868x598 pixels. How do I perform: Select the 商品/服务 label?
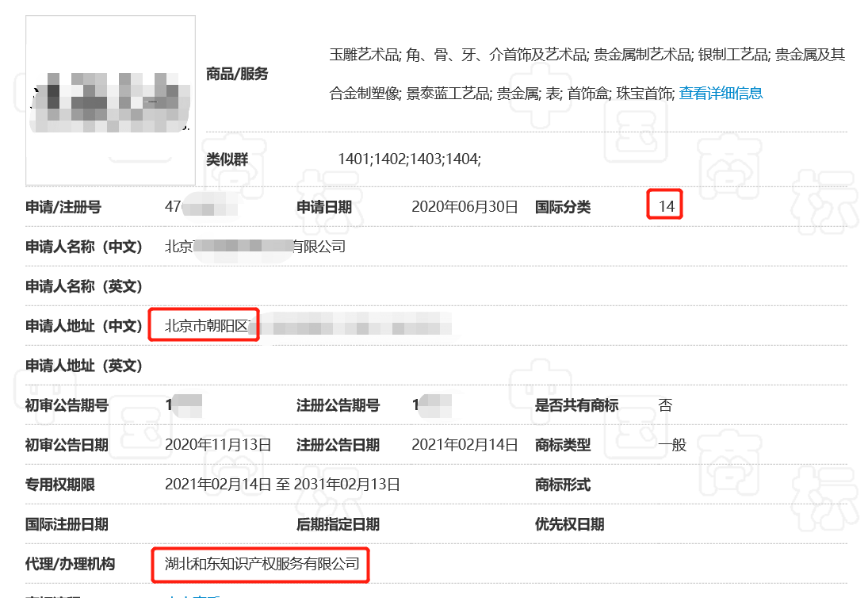pyautogui.click(x=237, y=74)
